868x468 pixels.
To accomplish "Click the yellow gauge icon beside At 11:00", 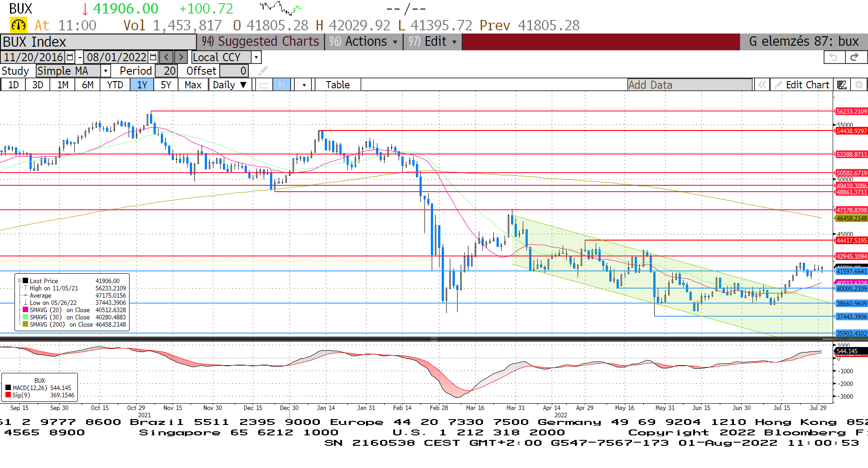I will [x=19, y=25].
